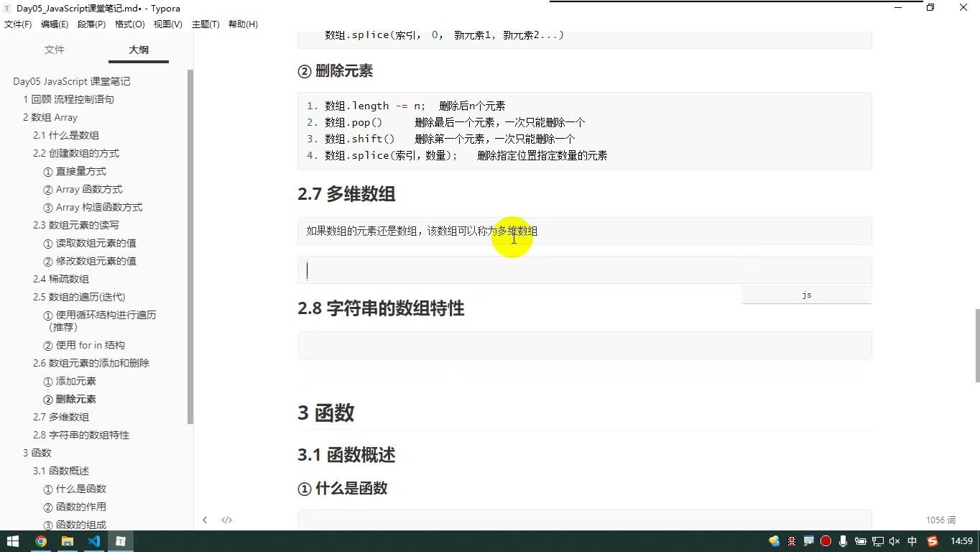Click the Sogou input method tray icon
Image resolution: width=980 pixels, height=552 pixels.
point(933,541)
